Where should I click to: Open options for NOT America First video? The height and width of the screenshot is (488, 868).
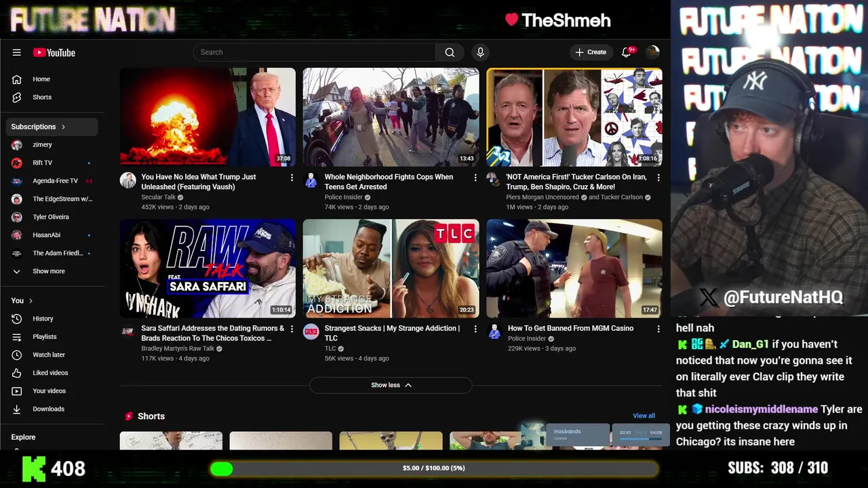(658, 178)
